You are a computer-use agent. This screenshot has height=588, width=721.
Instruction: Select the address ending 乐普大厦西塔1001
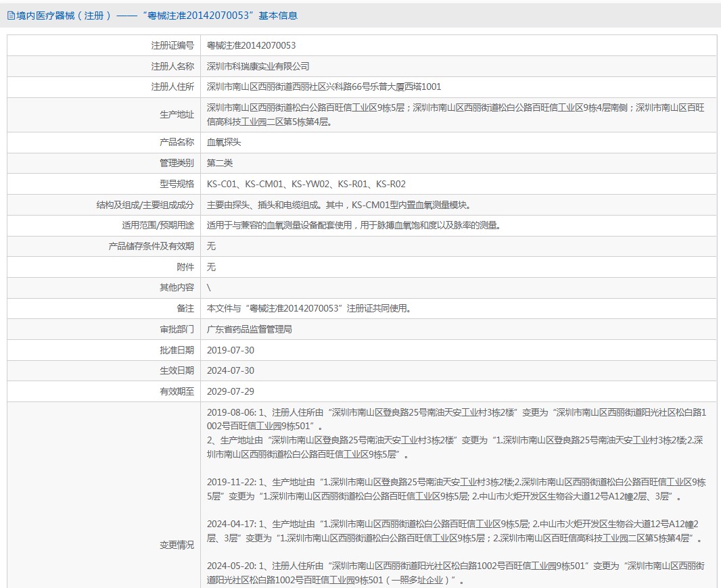click(324, 87)
